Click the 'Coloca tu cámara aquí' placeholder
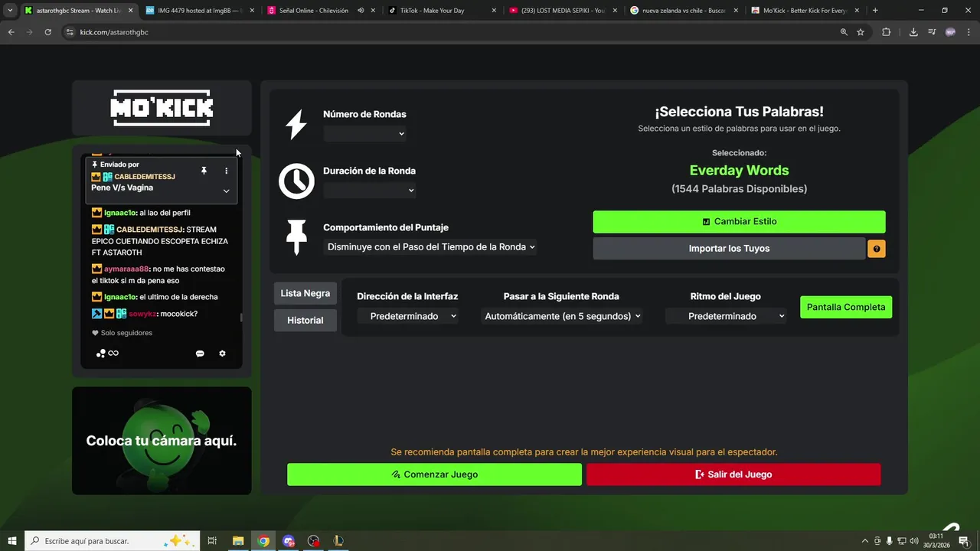The width and height of the screenshot is (980, 551). click(x=162, y=441)
